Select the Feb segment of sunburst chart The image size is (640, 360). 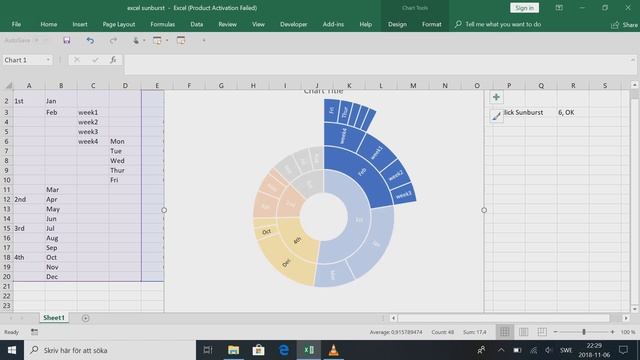pyautogui.click(x=362, y=173)
